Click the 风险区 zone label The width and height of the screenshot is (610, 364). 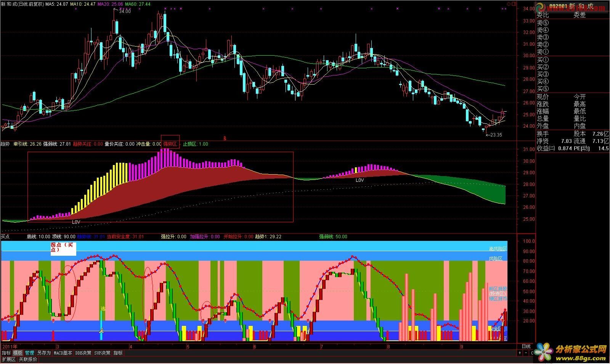click(496, 259)
